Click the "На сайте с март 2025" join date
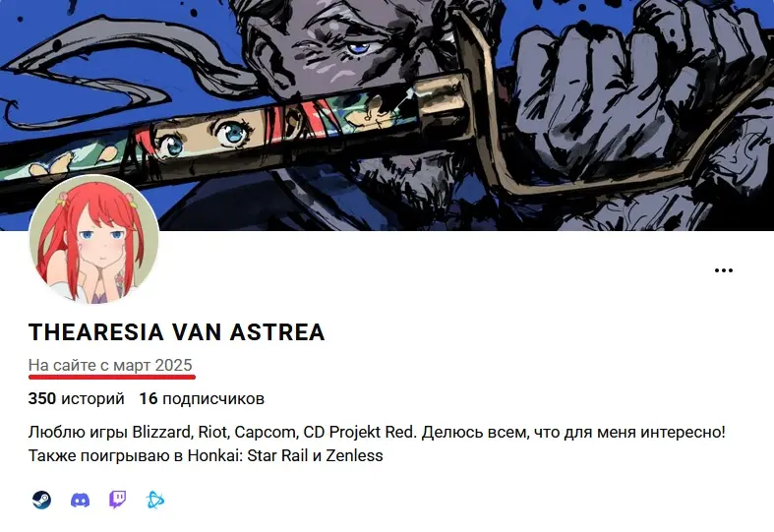 pyautogui.click(x=110, y=365)
